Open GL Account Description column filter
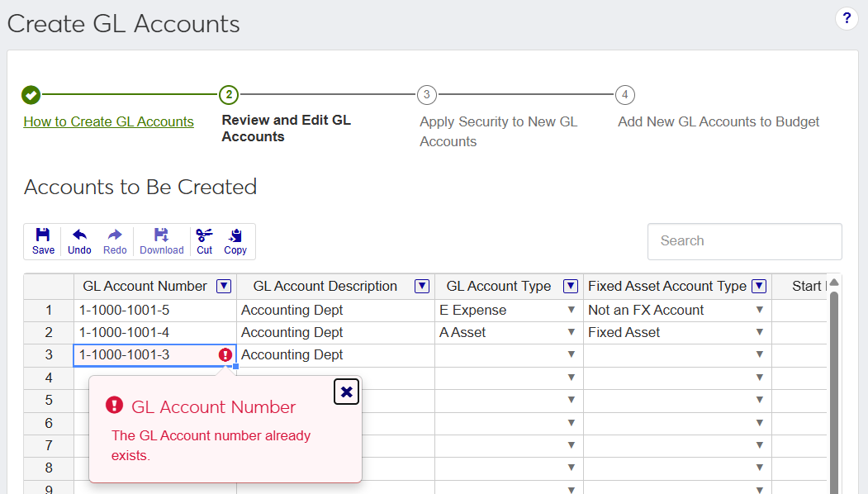The image size is (868, 494). coord(421,287)
